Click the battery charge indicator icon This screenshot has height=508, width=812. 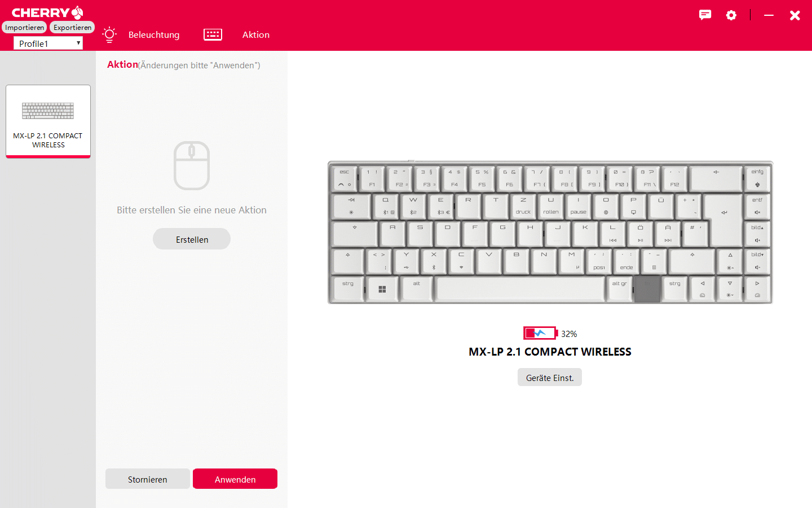coord(540,333)
